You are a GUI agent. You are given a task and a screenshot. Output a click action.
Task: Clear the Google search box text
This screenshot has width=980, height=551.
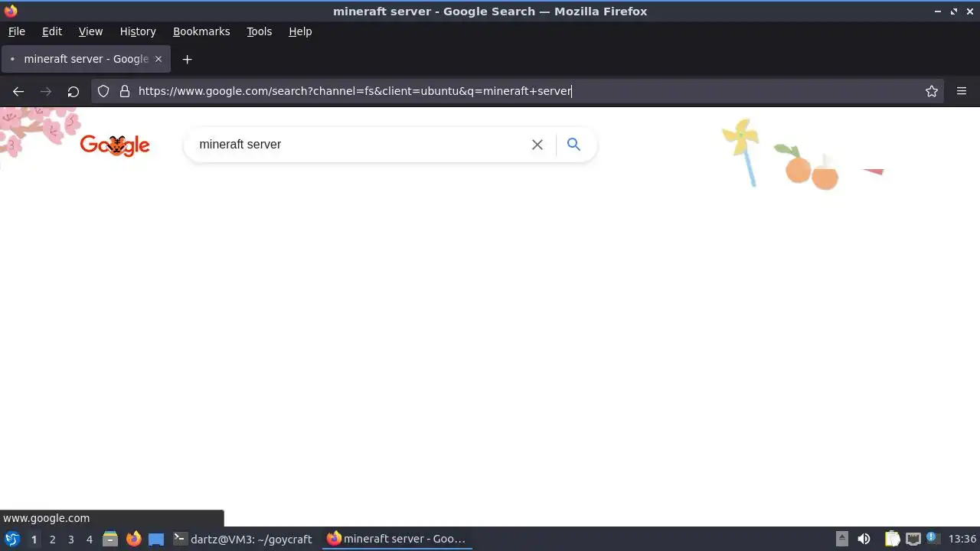(537, 145)
